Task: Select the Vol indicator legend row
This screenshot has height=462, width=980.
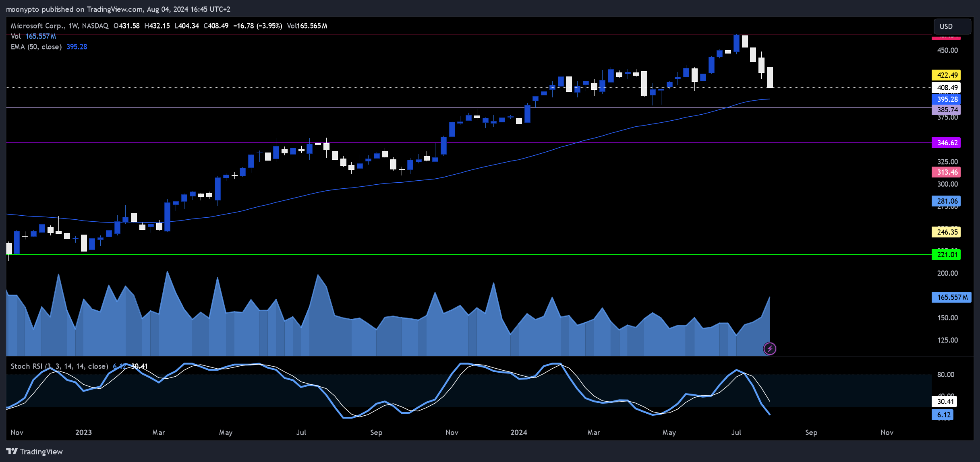Action: 33,36
